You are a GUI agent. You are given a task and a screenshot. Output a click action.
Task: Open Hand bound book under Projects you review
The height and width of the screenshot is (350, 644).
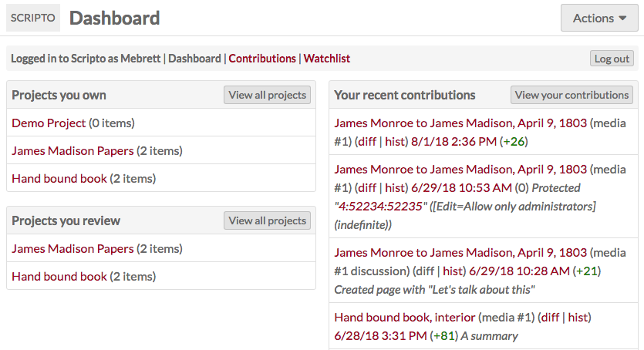coord(59,277)
